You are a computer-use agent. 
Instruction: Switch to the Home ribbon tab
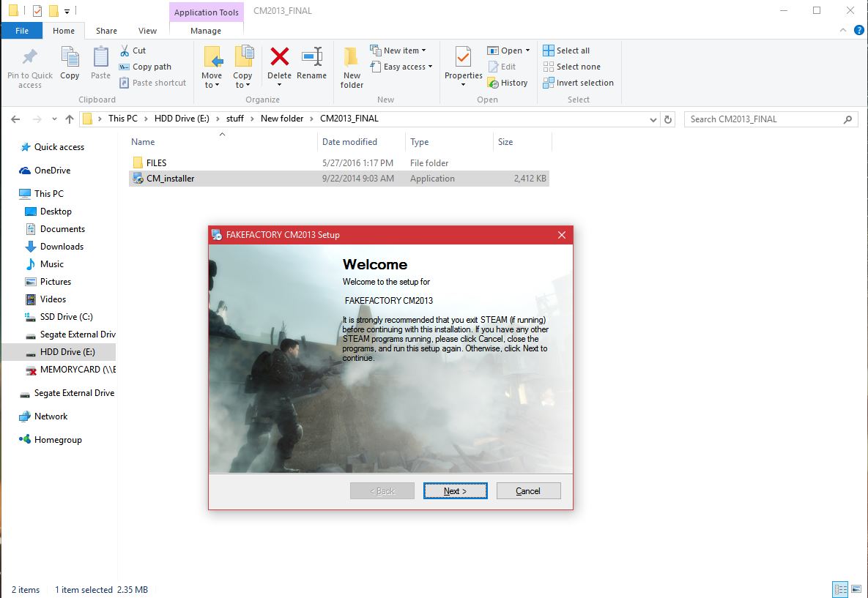pyautogui.click(x=64, y=31)
